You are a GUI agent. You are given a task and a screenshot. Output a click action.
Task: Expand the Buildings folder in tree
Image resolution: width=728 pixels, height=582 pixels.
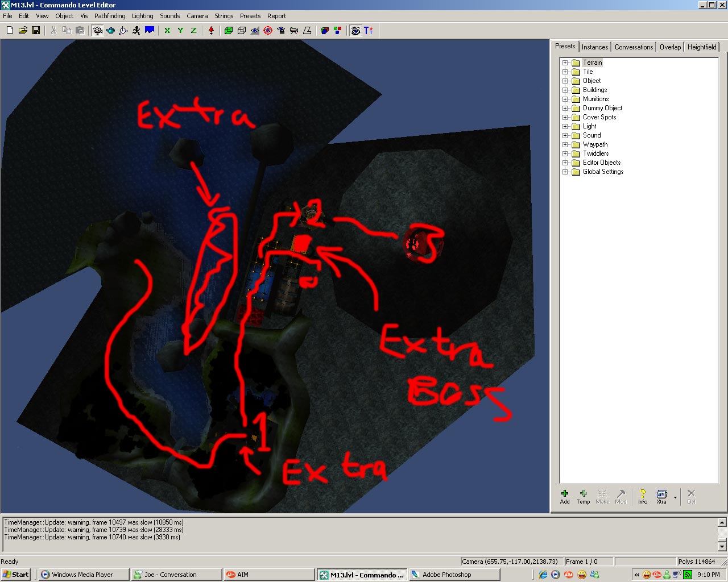[565, 90]
